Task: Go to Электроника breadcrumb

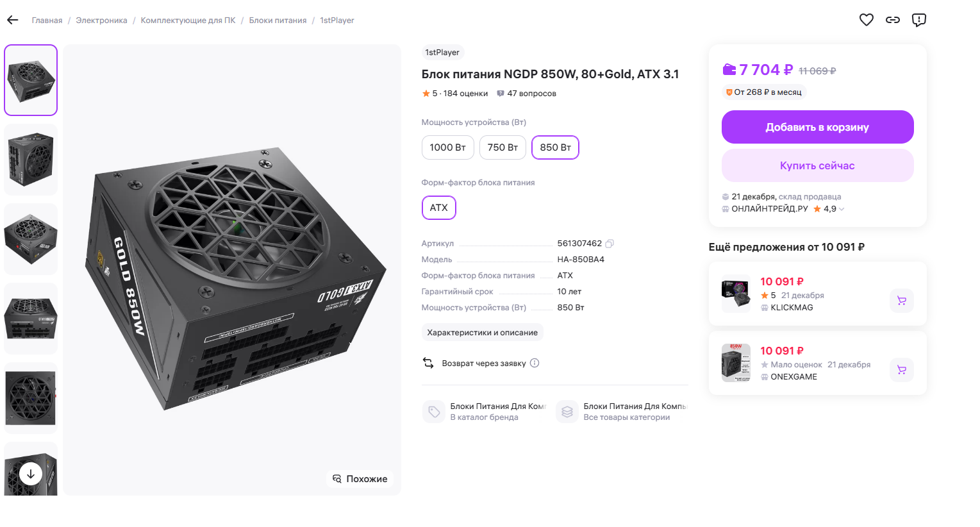Action: [101, 21]
